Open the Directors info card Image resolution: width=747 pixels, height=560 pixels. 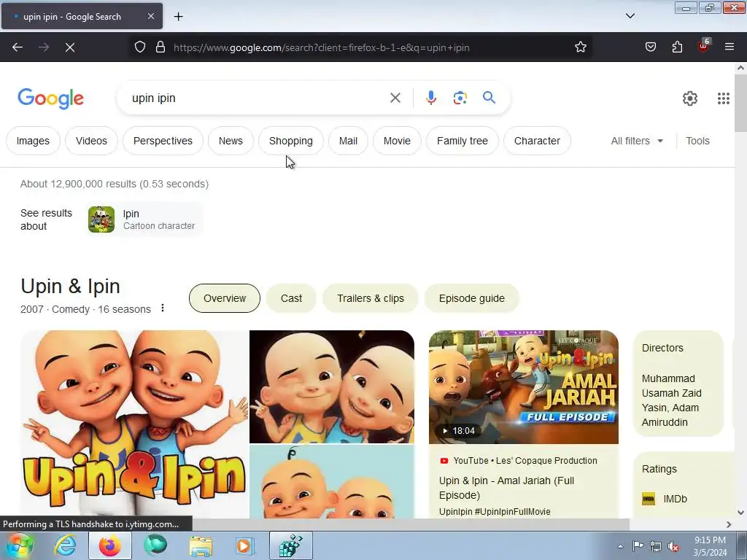[678, 384]
